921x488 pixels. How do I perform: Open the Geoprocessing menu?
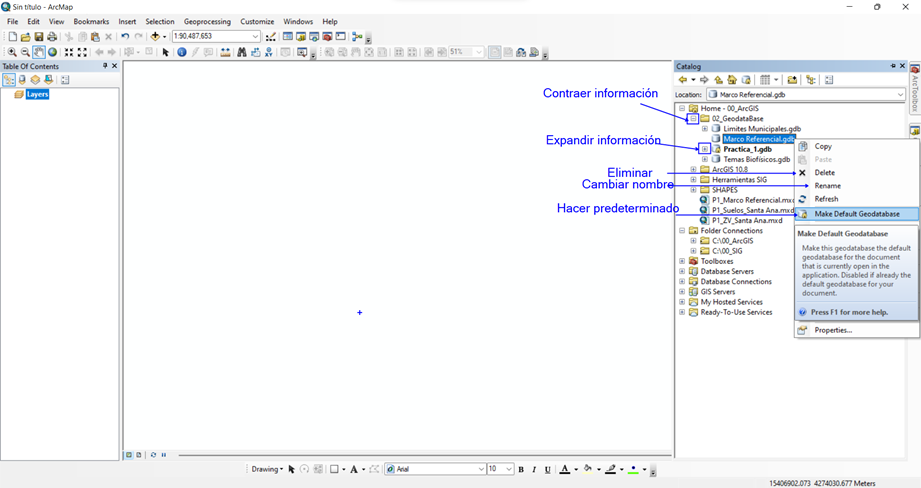point(207,22)
